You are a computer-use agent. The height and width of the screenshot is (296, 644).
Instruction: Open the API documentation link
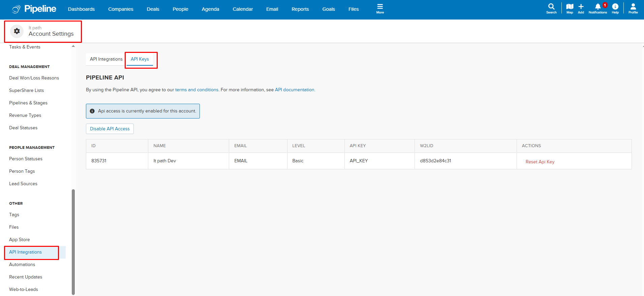point(295,90)
